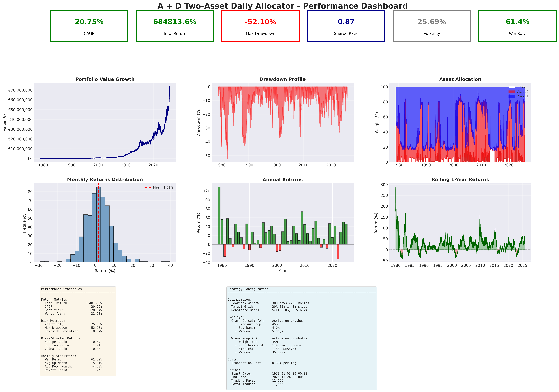Click the Asset Allocation chart title
This screenshot has width=559, height=392.
click(460, 79)
